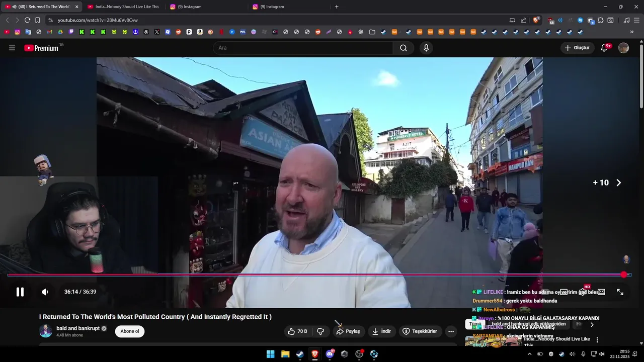Click the page vertical scrollbar
Viewport: 644px width, 362px height.
[641, 75]
